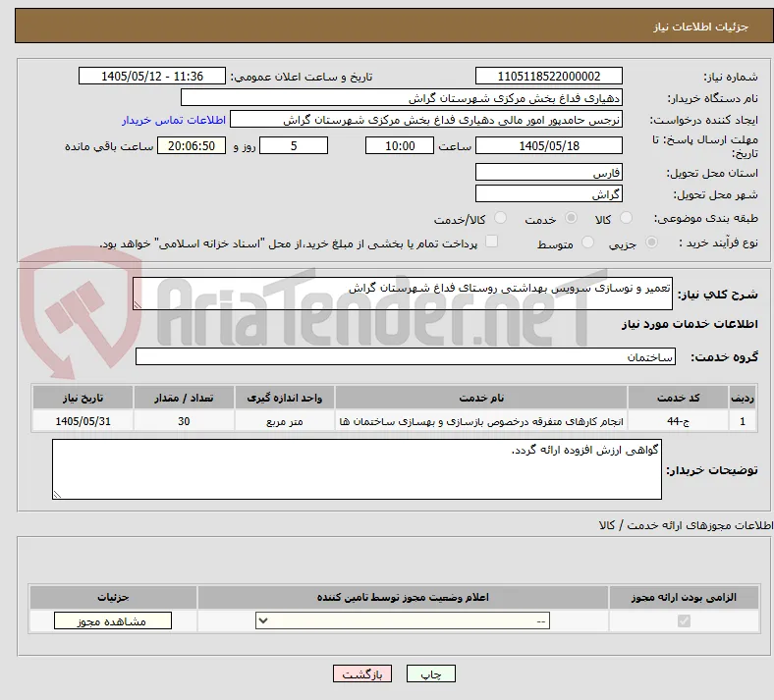774x700 pixels.
Task: Click the واحد اندازه گیری column header
Action: coord(284,398)
